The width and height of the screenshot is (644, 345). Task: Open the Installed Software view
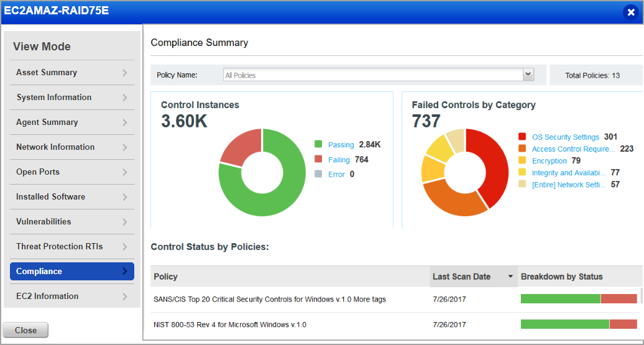click(72, 196)
